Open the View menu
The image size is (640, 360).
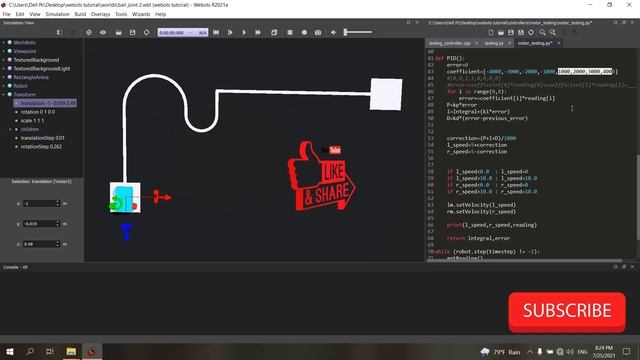(35, 14)
